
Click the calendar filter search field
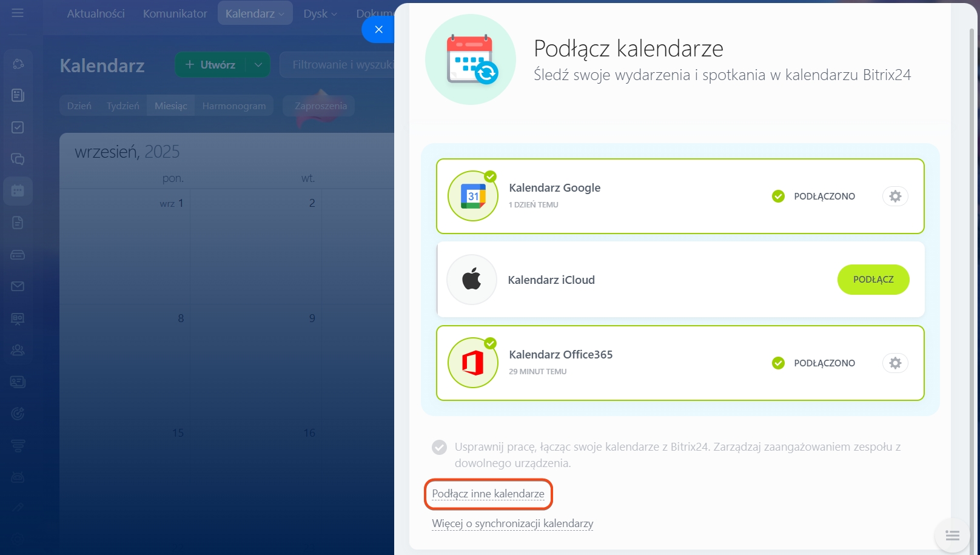[x=340, y=65]
